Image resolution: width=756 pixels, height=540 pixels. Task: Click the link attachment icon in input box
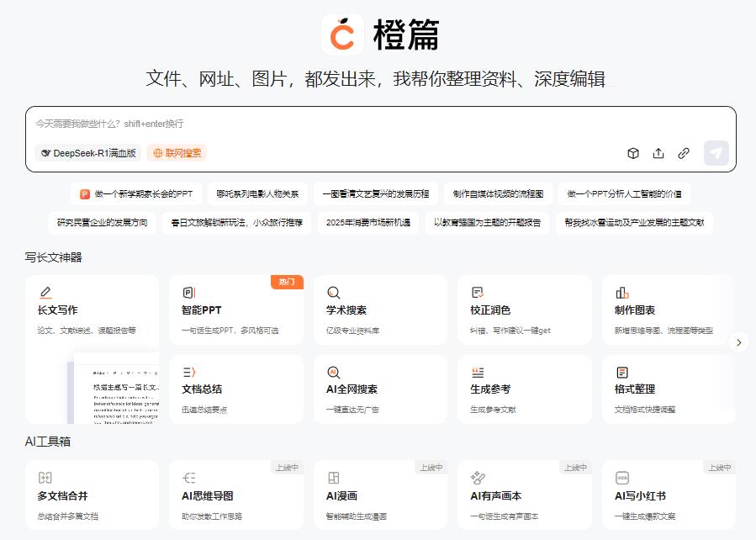pos(684,153)
